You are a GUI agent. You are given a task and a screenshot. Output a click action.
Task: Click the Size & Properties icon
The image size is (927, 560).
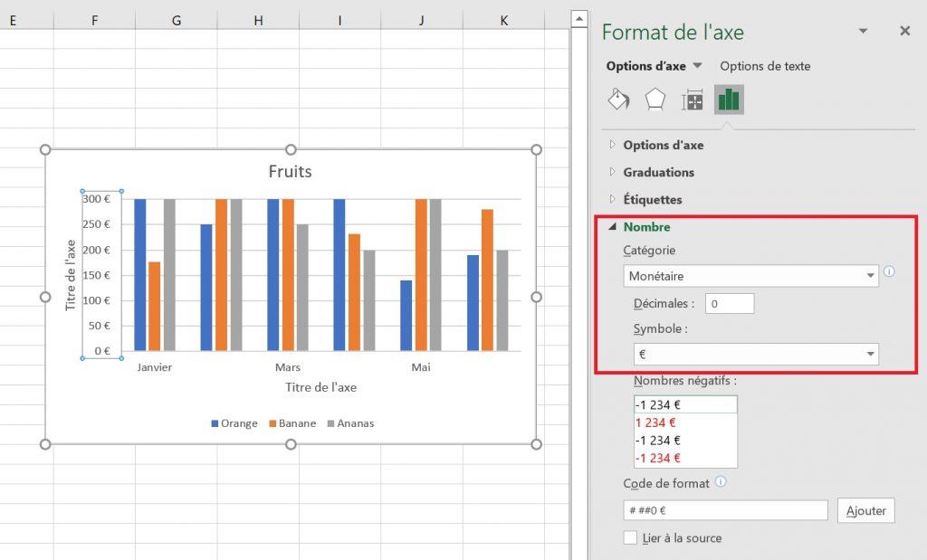692,100
